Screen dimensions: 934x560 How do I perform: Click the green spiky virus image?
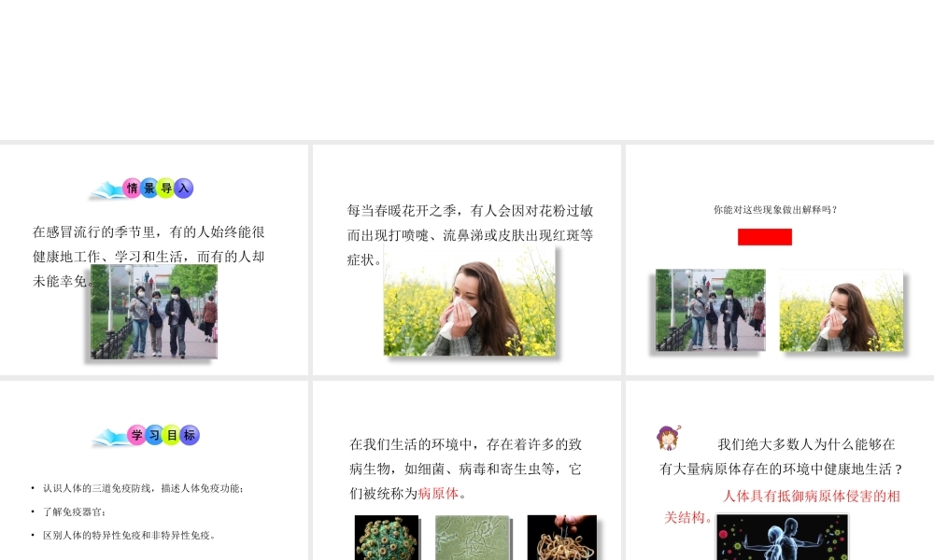click(387, 538)
